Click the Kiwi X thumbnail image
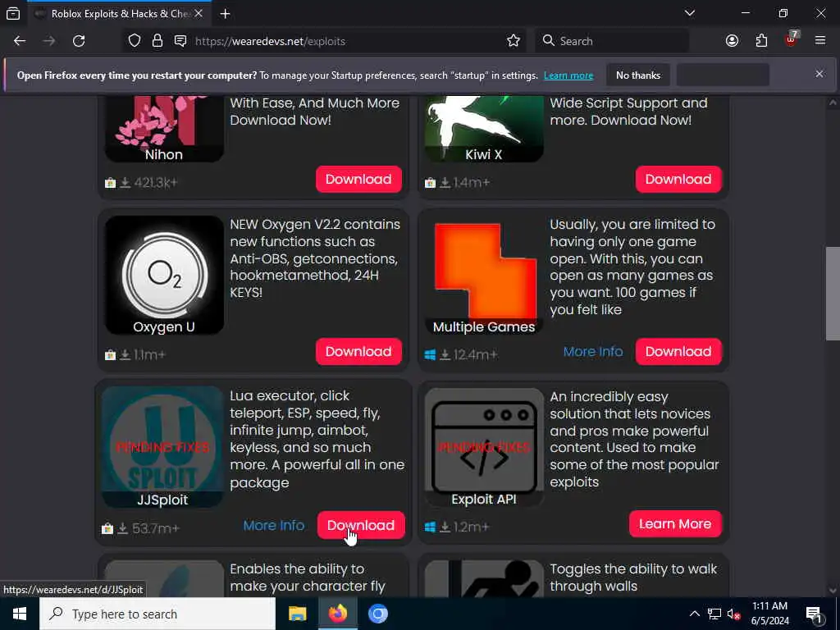The height and width of the screenshot is (630, 840). pyautogui.click(x=484, y=129)
